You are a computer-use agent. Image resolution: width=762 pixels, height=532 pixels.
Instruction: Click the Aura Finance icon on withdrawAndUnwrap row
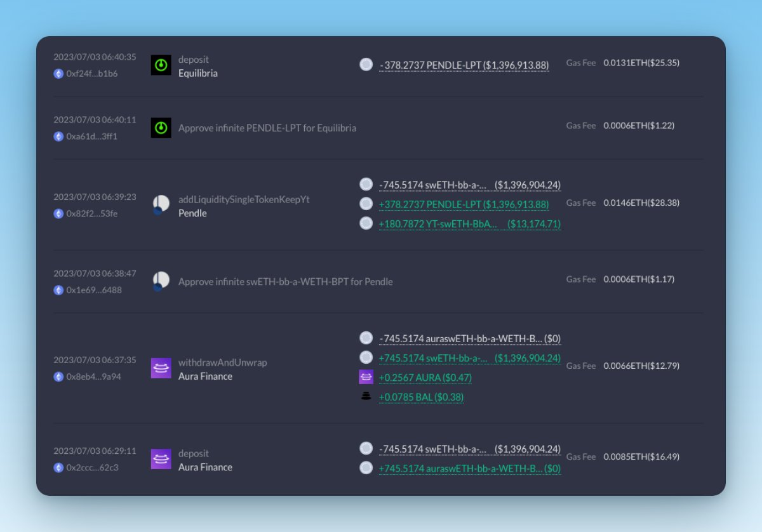pos(161,367)
